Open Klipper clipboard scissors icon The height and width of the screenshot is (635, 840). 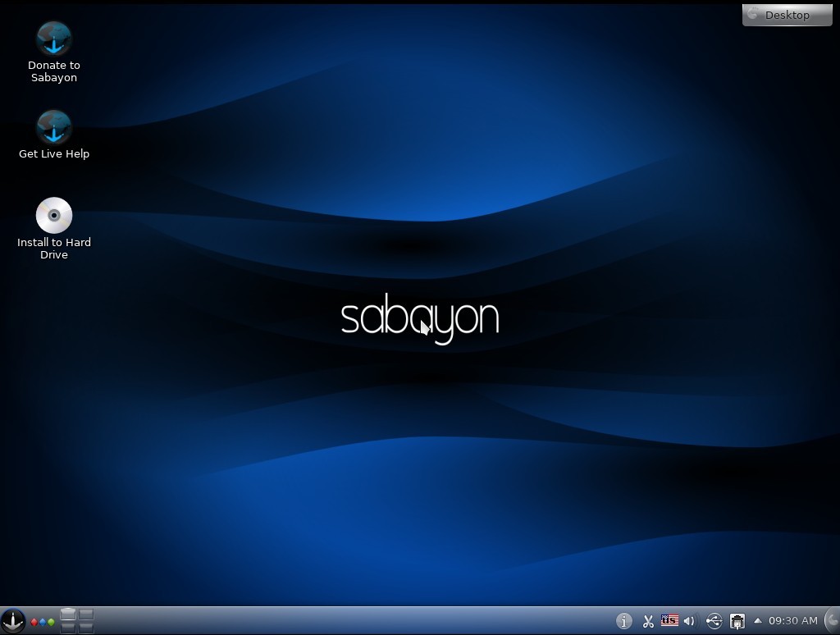648,621
